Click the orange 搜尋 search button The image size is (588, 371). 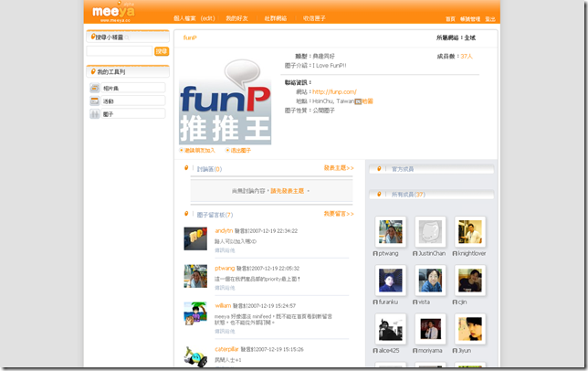tap(162, 51)
